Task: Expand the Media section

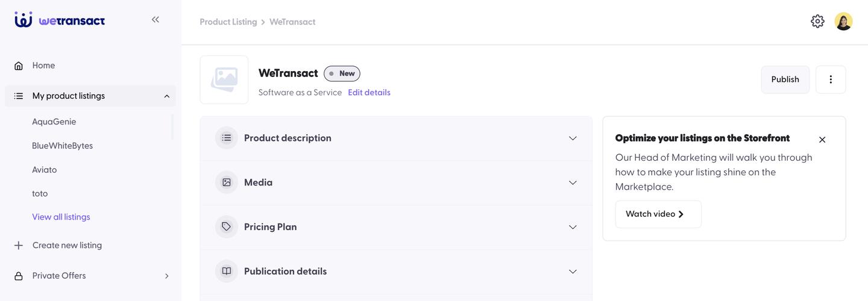Action: [573, 183]
